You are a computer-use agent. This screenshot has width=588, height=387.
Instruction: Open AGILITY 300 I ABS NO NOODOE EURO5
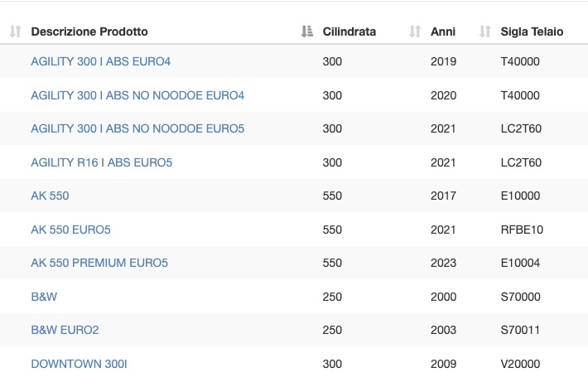pyautogui.click(x=137, y=128)
